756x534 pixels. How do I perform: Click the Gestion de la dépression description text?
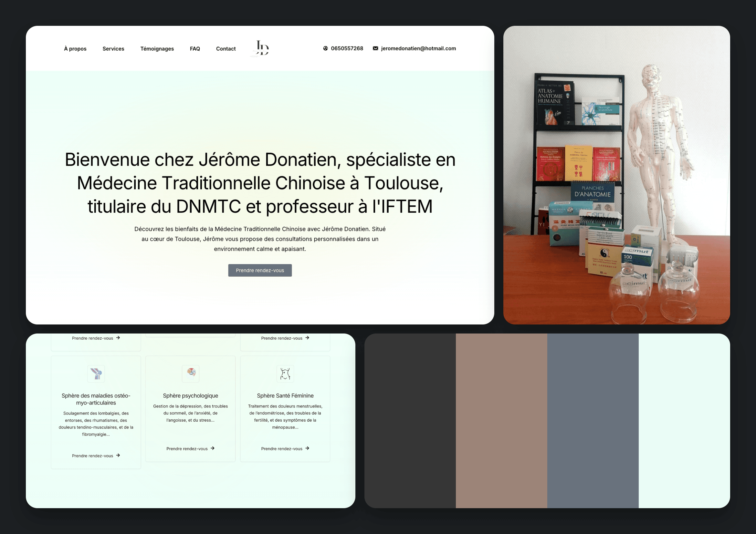pyautogui.click(x=191, y=413)
